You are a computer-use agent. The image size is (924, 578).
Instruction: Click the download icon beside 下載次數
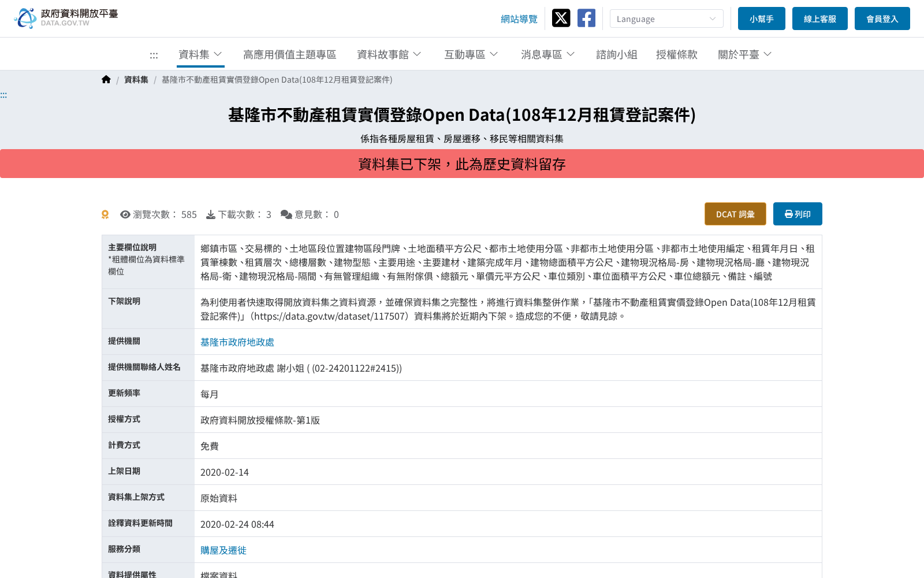tap(211, 214)
